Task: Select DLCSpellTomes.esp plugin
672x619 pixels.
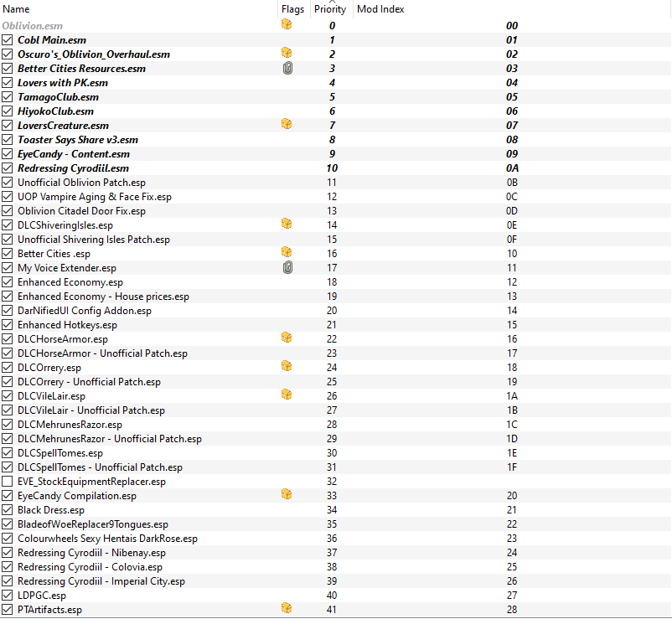Action: [x=60, y=453]
